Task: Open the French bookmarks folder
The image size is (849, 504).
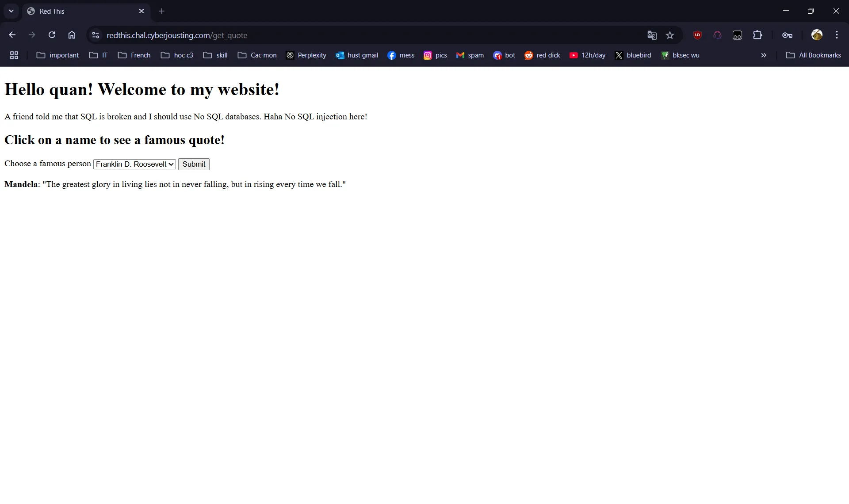Action: (x=134, y=55)
